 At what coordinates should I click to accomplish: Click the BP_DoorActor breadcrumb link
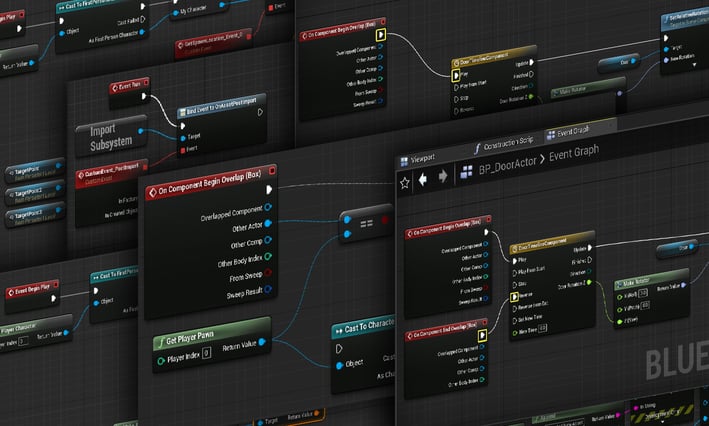[507, 164]
